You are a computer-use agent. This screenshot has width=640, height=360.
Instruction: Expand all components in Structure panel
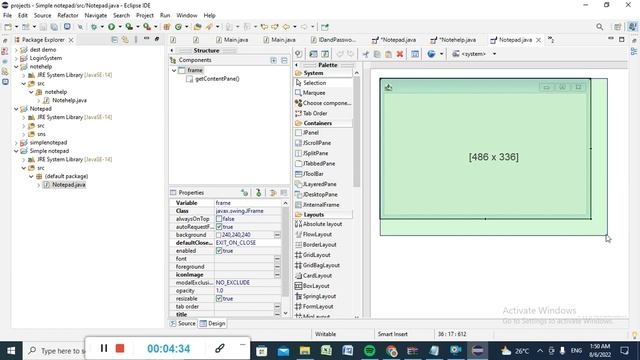point(273,60)
